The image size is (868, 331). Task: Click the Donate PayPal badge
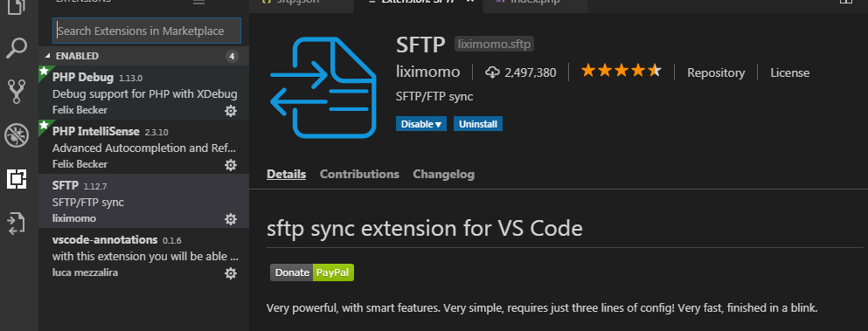pos(312,272)
